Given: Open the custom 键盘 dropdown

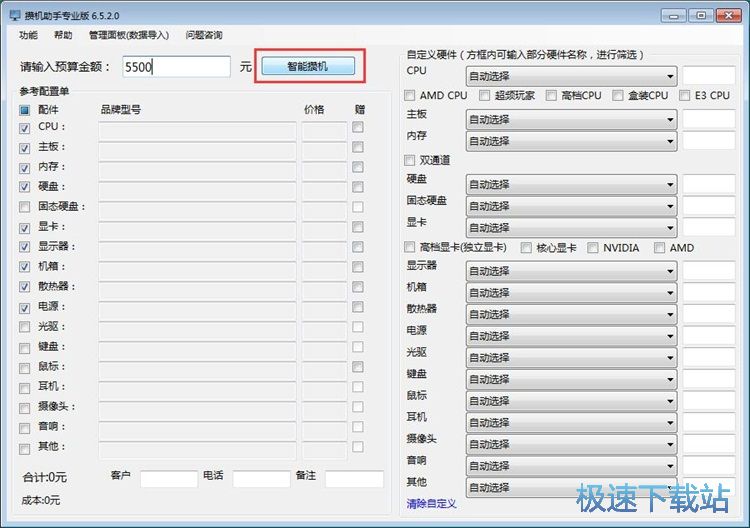Looking at the screenshot, I should 572,379.
